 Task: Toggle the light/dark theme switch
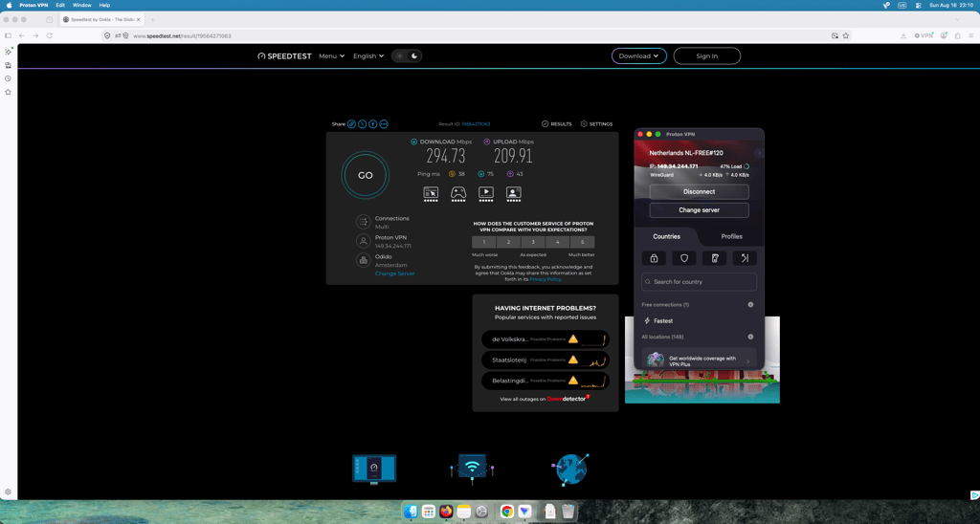407,56
